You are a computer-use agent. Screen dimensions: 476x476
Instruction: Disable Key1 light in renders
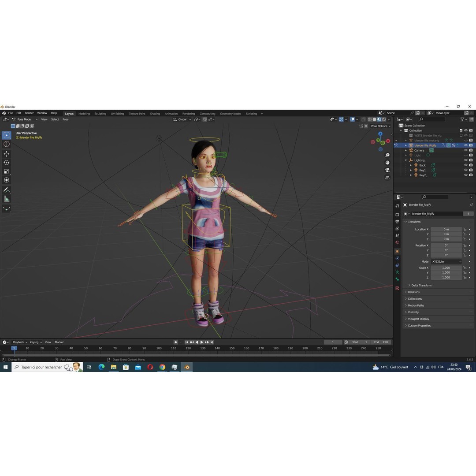pyautogui.click(x=471, y=170)
